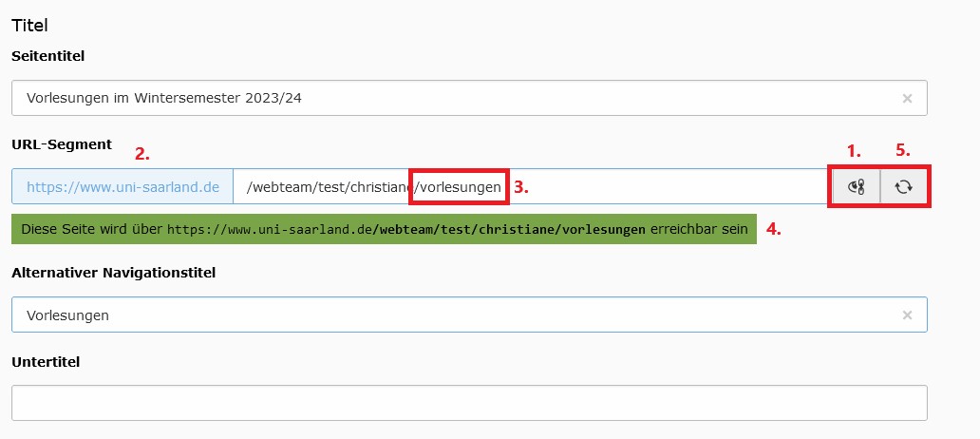Click the Alternativer Navigationstitel label
The height and width of the screenshot is (439, 980).
[114, 273]
